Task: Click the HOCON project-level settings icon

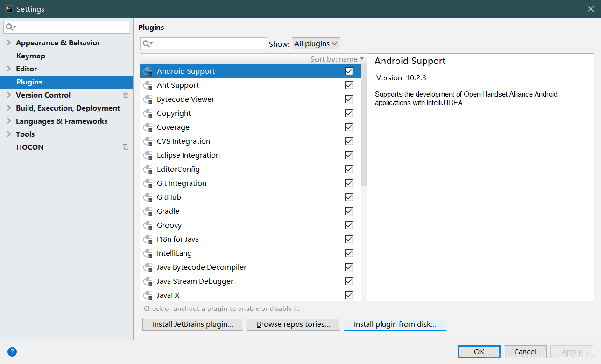Action: coord(126,147)
